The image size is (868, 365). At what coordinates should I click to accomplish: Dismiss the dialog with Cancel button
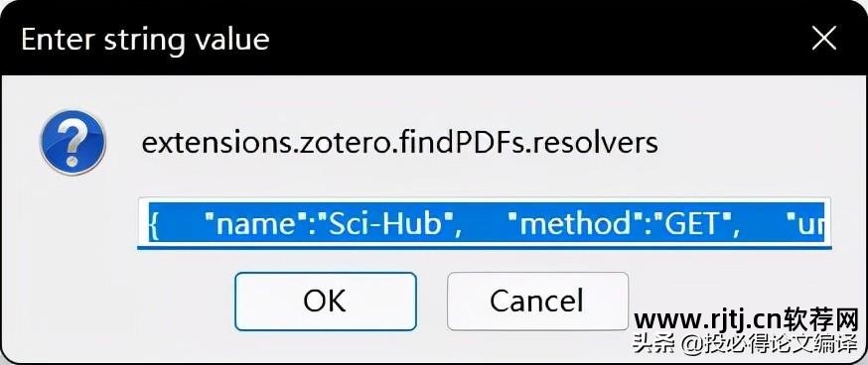pos(537,302)
